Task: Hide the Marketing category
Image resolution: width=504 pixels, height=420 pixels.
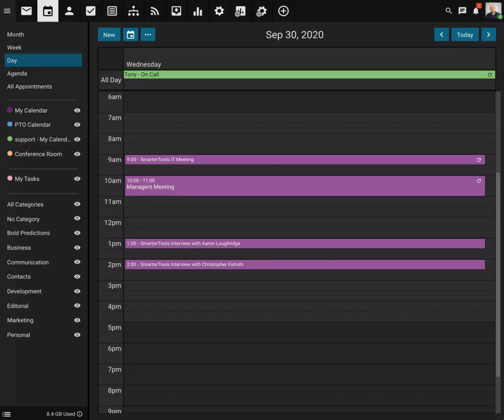Action: click(x=77, y=320)
